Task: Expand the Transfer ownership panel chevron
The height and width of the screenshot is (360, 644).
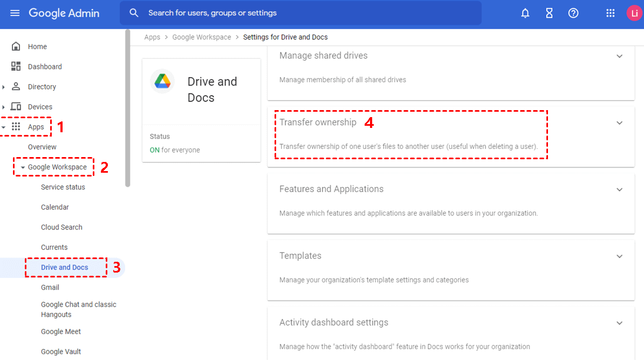Action: (x=619, y=123)
